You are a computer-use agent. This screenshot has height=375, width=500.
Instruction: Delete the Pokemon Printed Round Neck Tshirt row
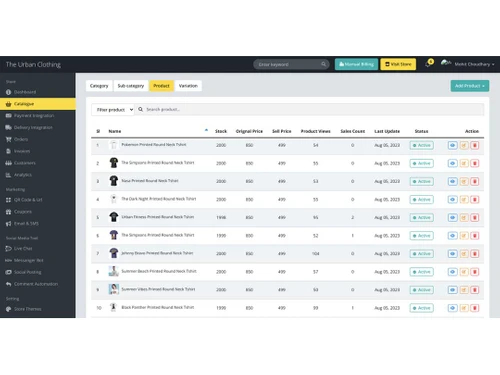click(475, 145)
